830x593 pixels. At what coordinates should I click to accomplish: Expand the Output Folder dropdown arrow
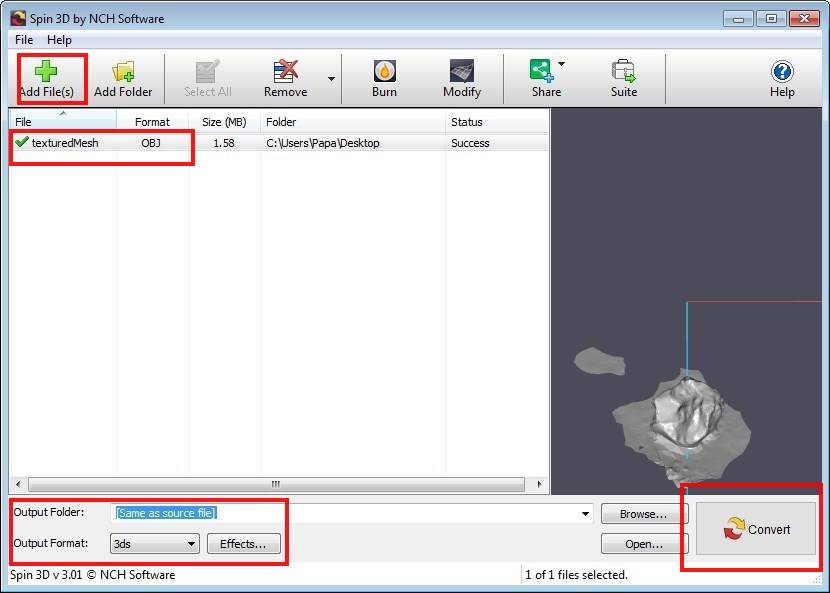pyautogui.click(x=585, y=514)
